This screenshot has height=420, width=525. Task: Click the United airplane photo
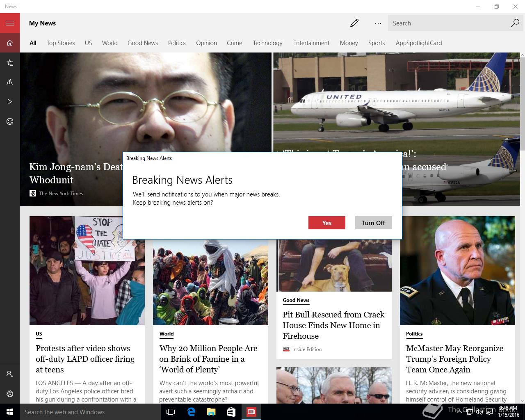pyautogui.click(x=396, y=102)
